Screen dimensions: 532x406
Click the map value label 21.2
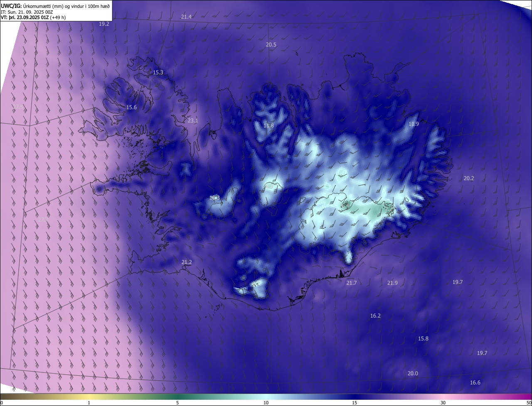pyautogui.click(x=187, y=262)
